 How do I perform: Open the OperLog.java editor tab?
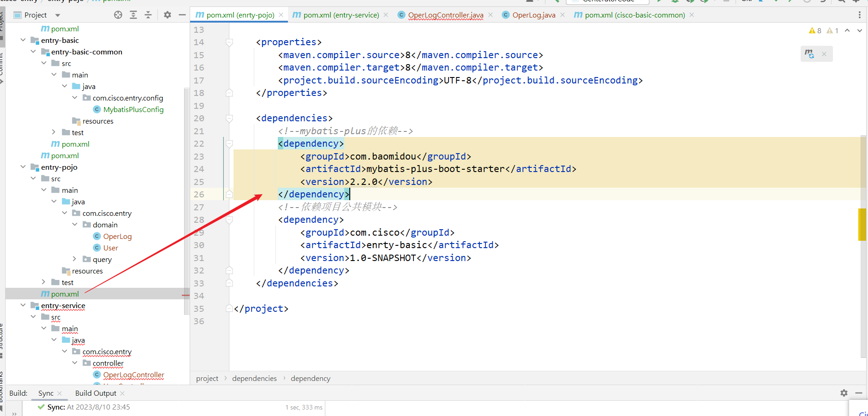click(x=533, y=15)
